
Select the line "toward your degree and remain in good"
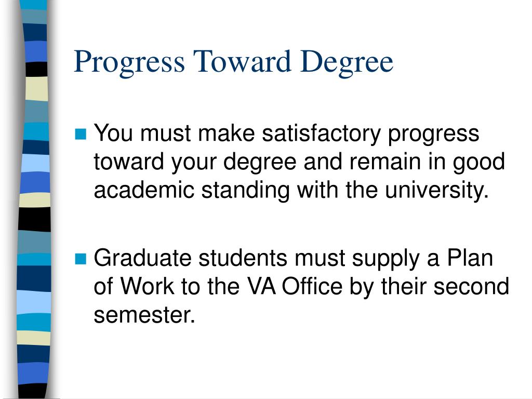pos(299,162)
